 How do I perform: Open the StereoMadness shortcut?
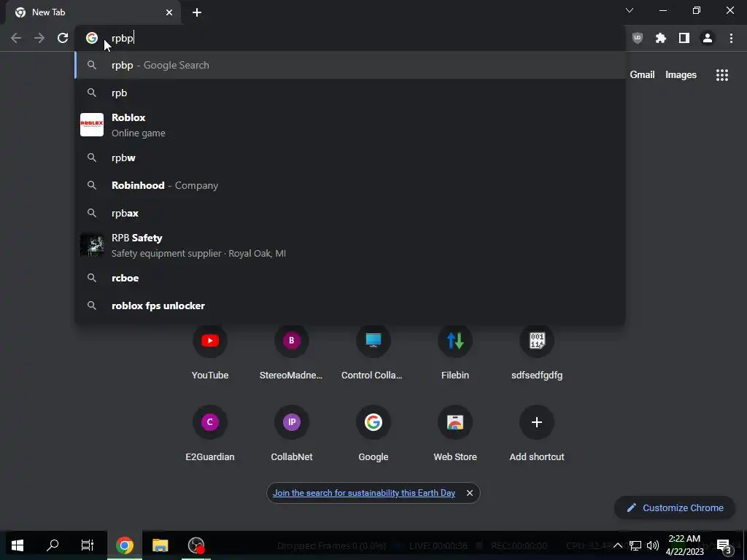(x=292, y=353)
